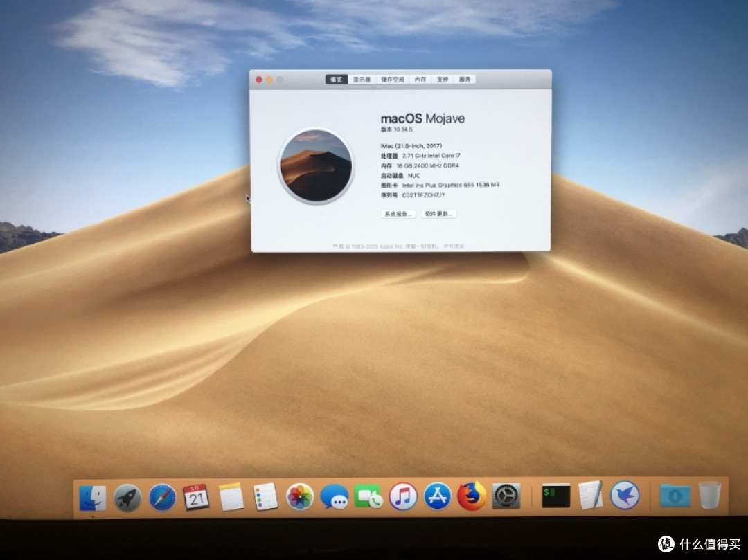The height and width of the screenshot is (560, 748).
Task: Click the version text "10.14.5"
Action: 403,129
